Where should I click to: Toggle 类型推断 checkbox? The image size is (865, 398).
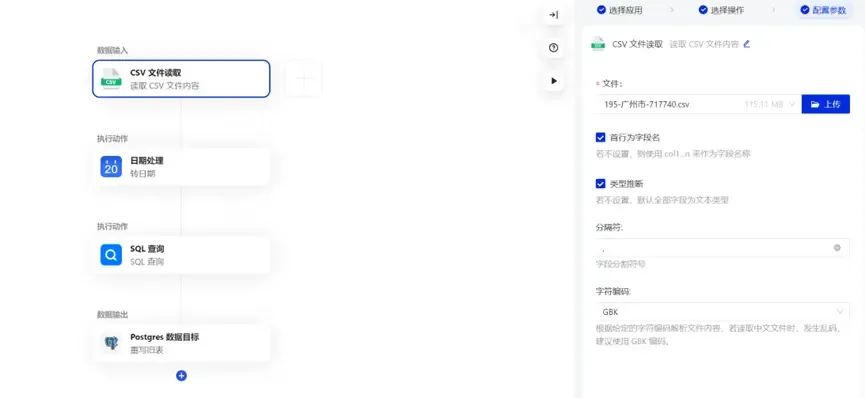click(600, 184)
